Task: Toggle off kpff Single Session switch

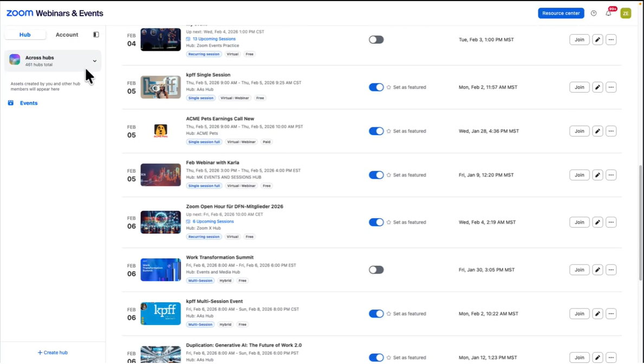Action: pyautogui.click(x=376, y=87)
